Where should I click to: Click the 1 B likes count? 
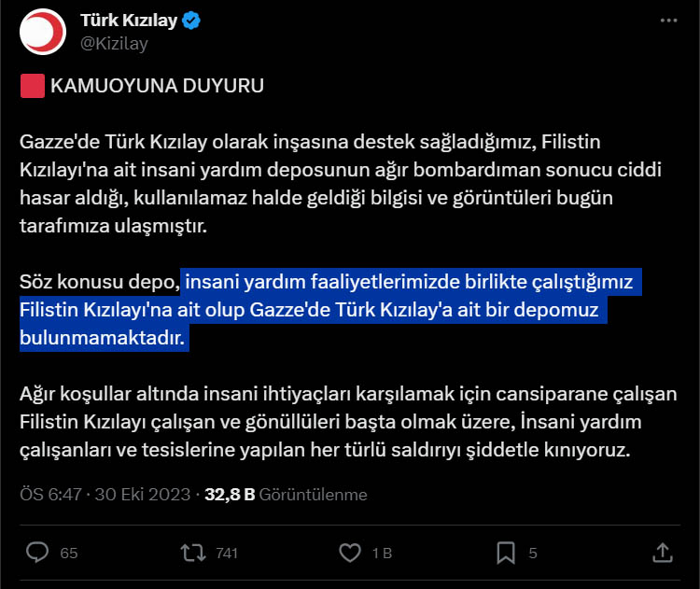(x=382, y=554)
